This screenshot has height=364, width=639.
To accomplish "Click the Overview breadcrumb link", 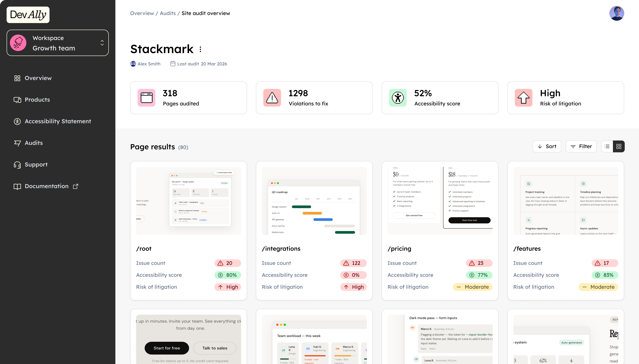I will [x=142, y=13].
